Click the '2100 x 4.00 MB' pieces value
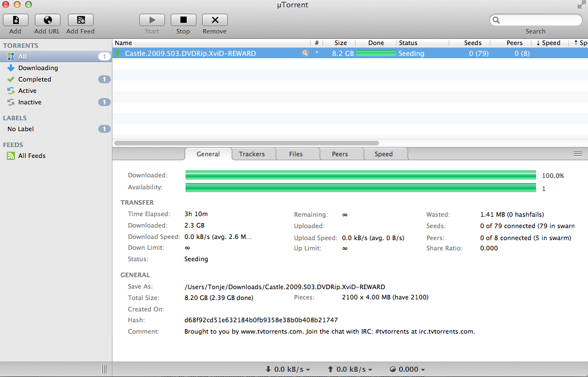This screenshot has width=588, height=377. 385,297
